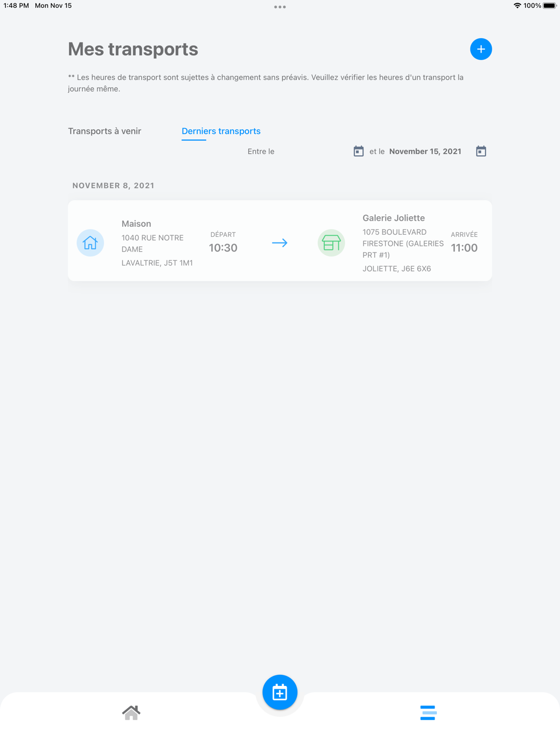
Task: Open the Maison departure address details
Action: (157, 243)
